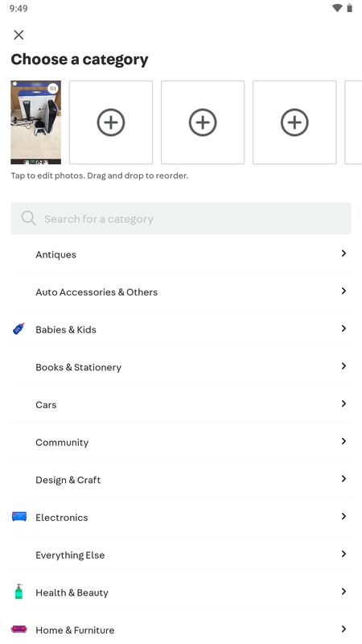Open the Design & Craft category
This screenshot has height=644, width=362.
click(x=181, y=479)
